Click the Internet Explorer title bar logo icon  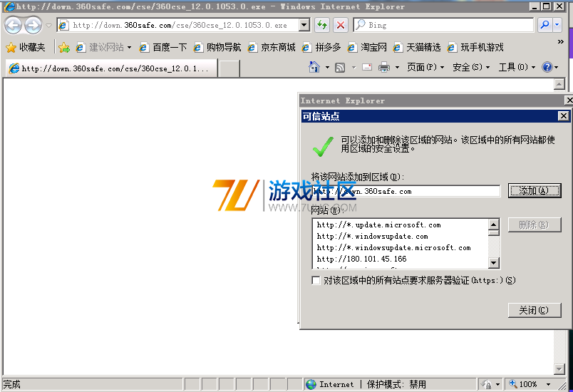(x=9, y=6)
